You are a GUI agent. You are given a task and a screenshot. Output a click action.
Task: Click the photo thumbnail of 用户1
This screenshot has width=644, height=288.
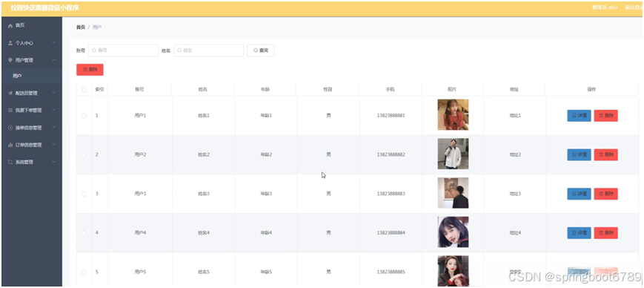click(453, 115)
